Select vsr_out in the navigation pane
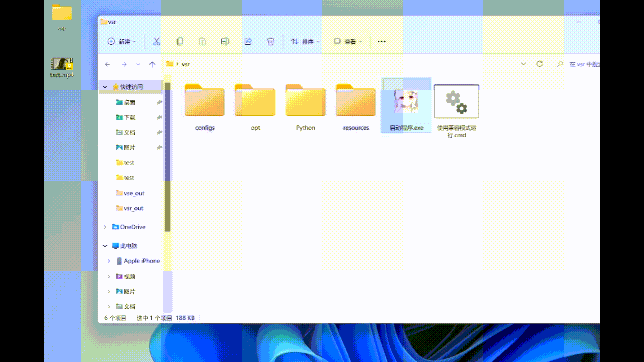 pyautogui.click(x=133, y=208)
